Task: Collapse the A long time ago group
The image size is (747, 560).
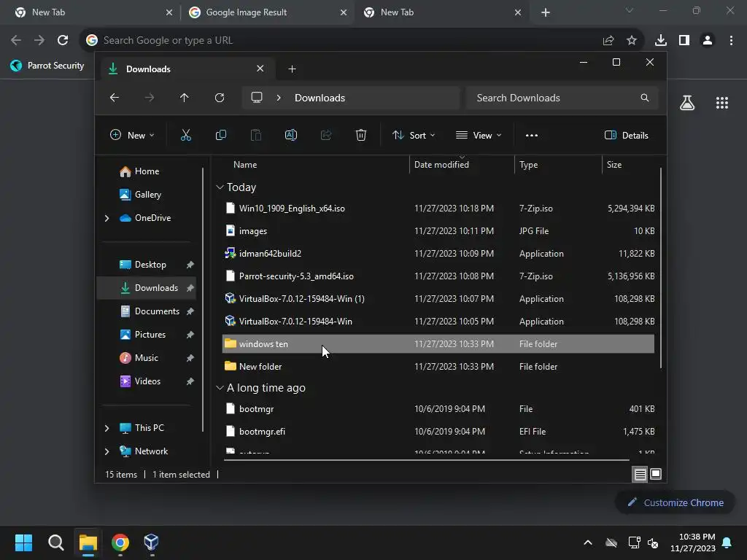Action: pos(220,388)
